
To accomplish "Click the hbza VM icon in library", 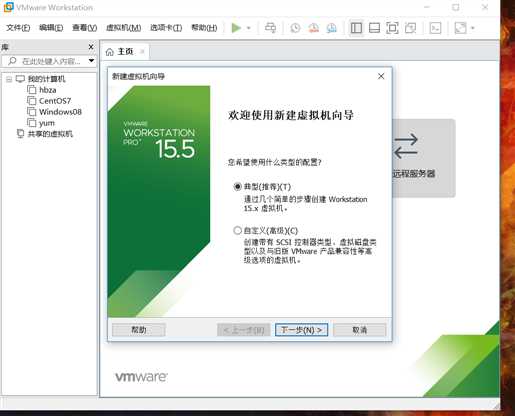I will click(32, 90).
